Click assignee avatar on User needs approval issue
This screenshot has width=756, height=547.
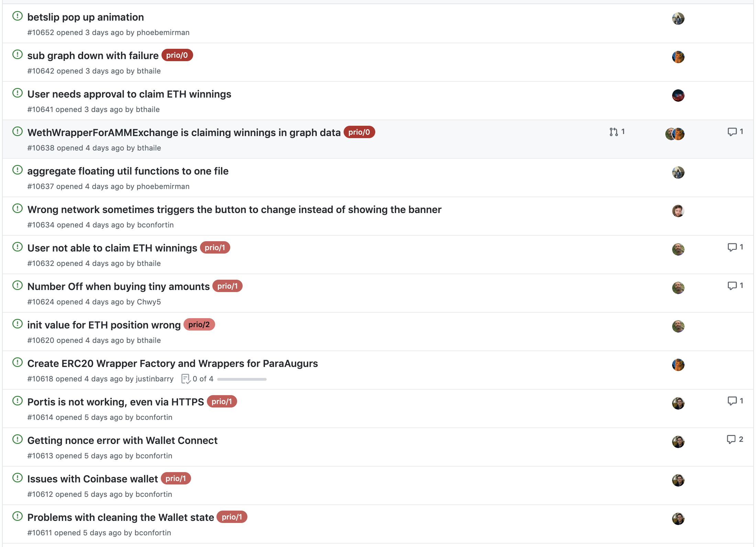(x=678, y=96)
